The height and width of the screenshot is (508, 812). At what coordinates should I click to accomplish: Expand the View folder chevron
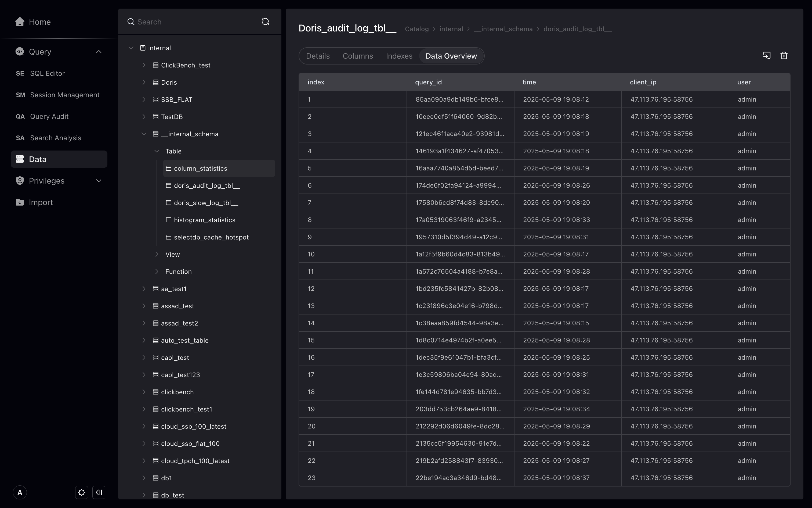tap(157, 254)
